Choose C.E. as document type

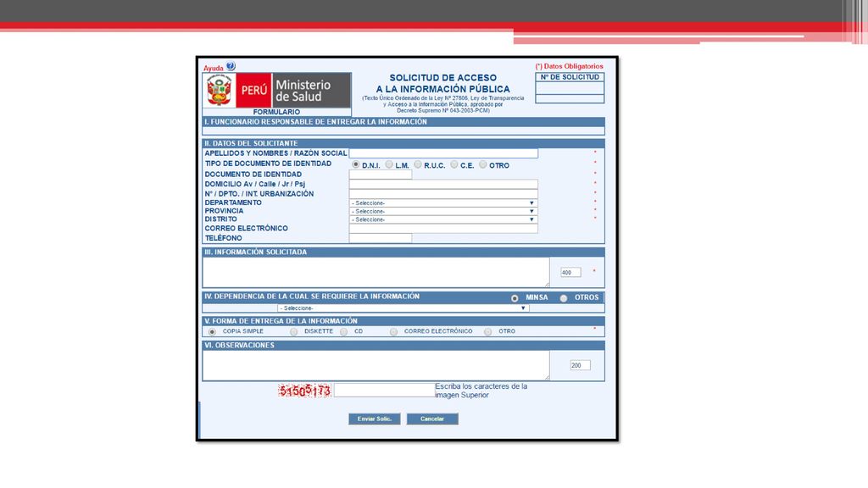454,165
